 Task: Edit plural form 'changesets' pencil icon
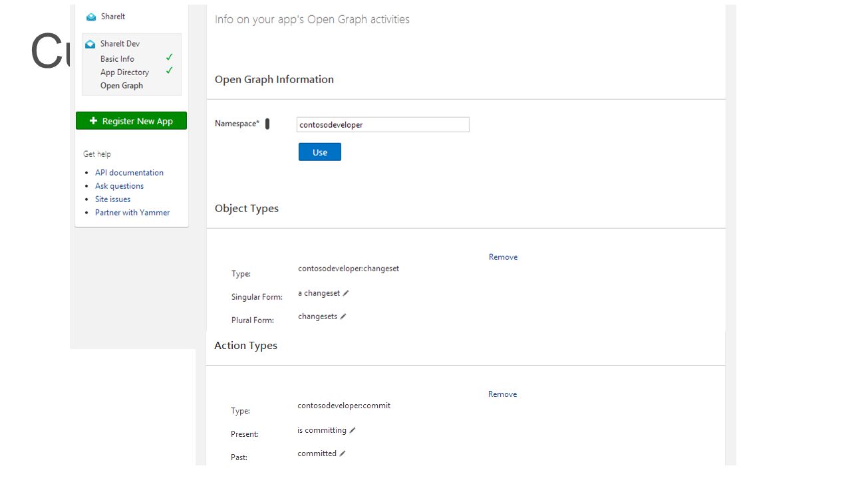[x=343, y=316]
